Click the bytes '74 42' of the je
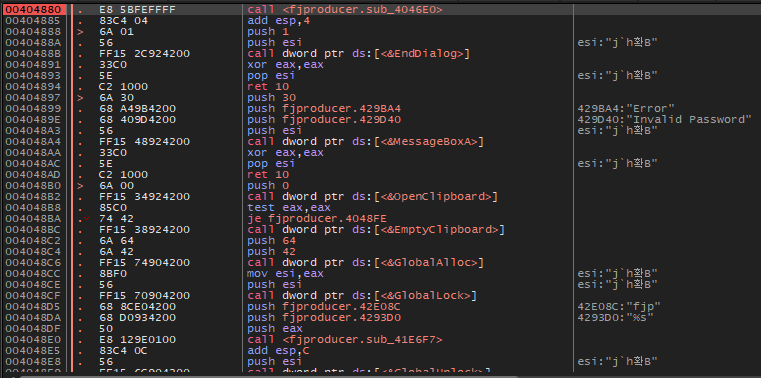Viewport: 761px width, 378px height. 116,219
